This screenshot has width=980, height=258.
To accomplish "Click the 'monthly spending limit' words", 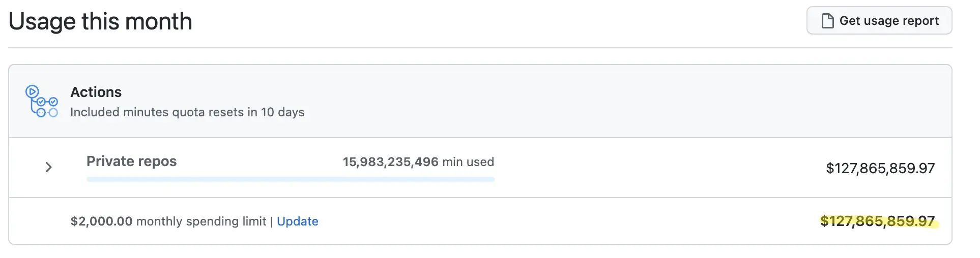I will click(x=201, y=221).
